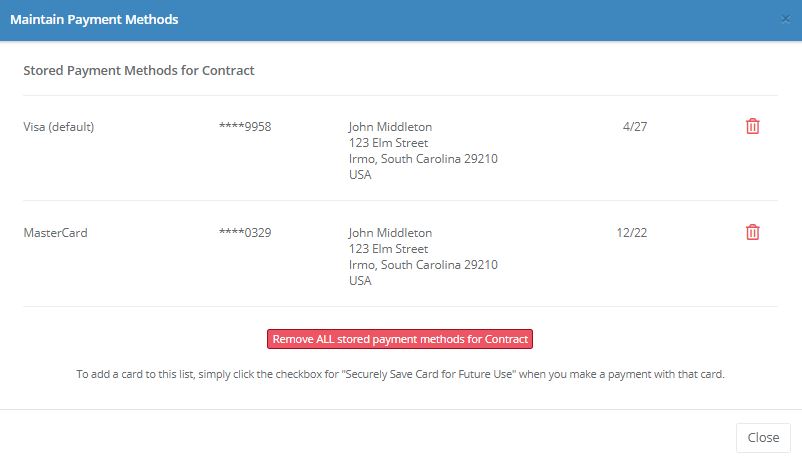
Task: Click the instruction text about saving cards
Action: pos(400,374)
